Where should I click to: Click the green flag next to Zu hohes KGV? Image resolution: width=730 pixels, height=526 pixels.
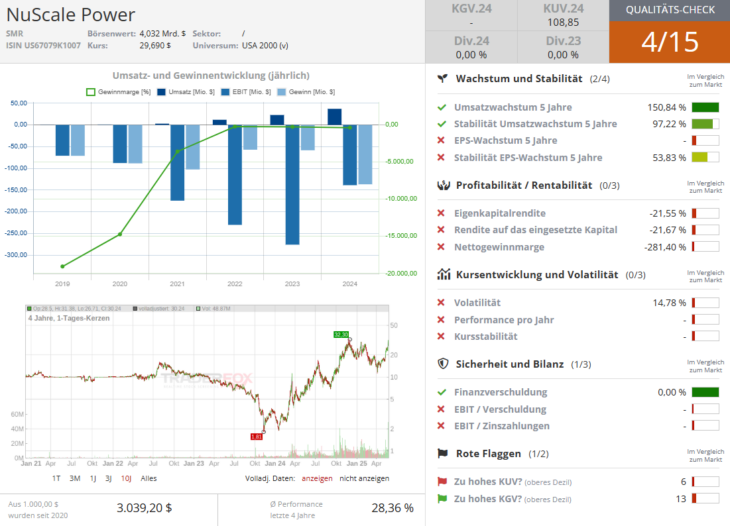pyautogui.click(x=442, y=498)
